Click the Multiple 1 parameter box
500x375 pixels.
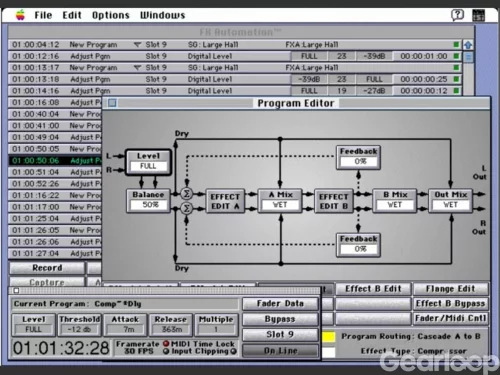point(216,325)
